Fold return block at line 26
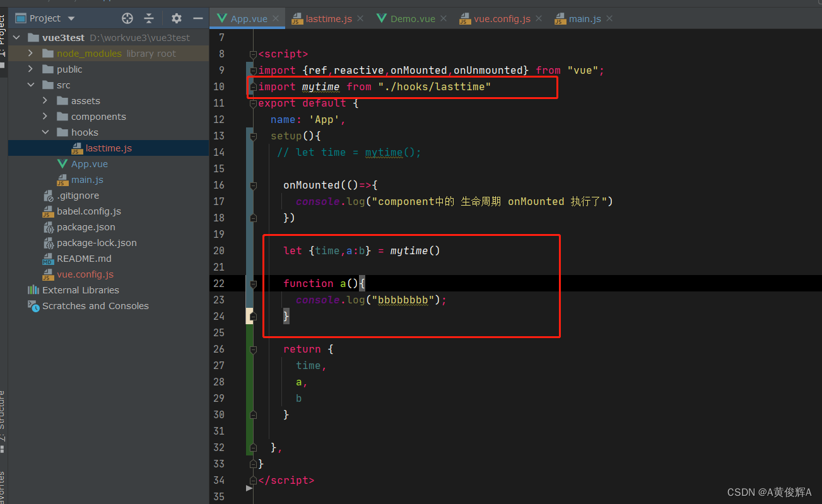Screen dimensions: 822x504 [253, 349]
